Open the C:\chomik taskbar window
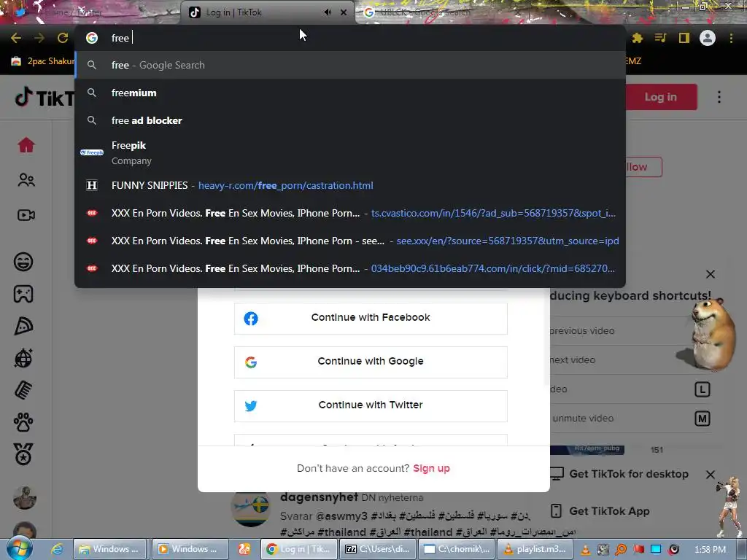 pyautogui.click(x=457, y=549)
